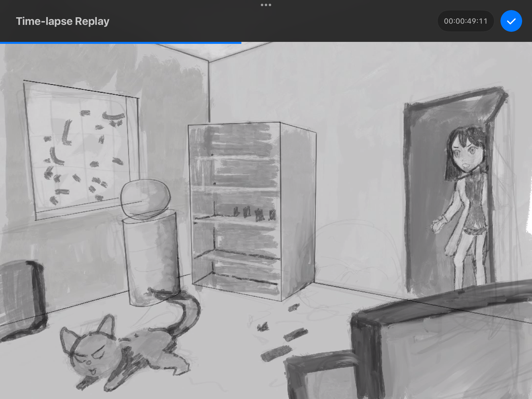Open the three-dot multitasking menu at top
Image resolution: width=532 pixels, height=399 pixels.
266,5
